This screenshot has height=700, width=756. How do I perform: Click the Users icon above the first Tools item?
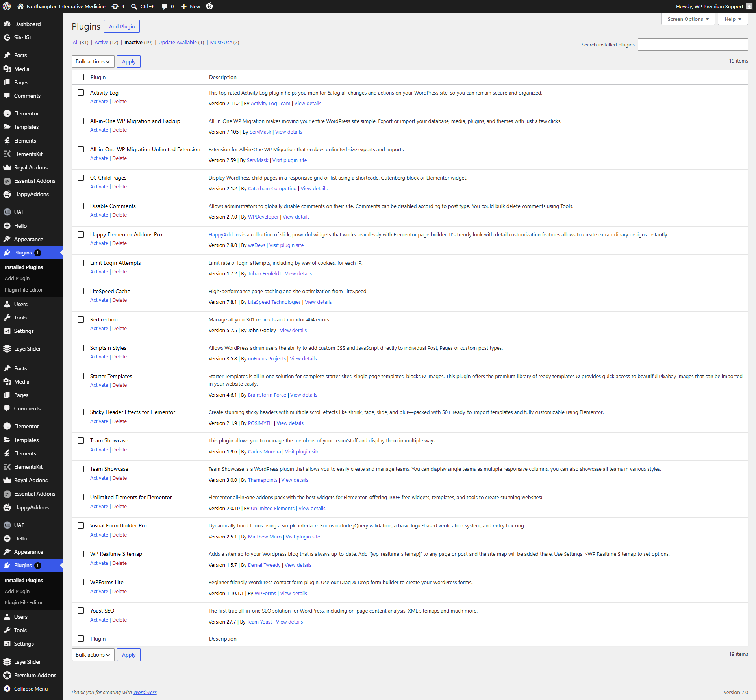(7, 304)
